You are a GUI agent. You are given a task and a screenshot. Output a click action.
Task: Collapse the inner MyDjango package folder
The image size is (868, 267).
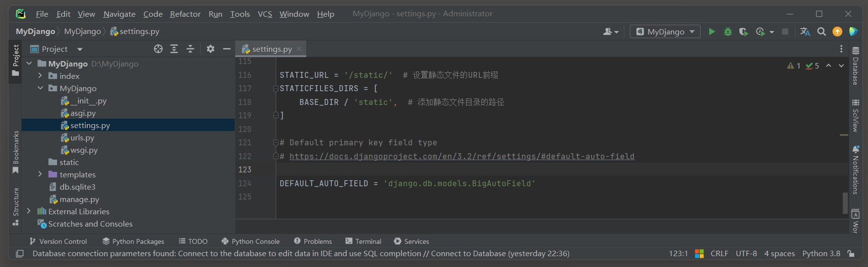click(x=40, y=88)
